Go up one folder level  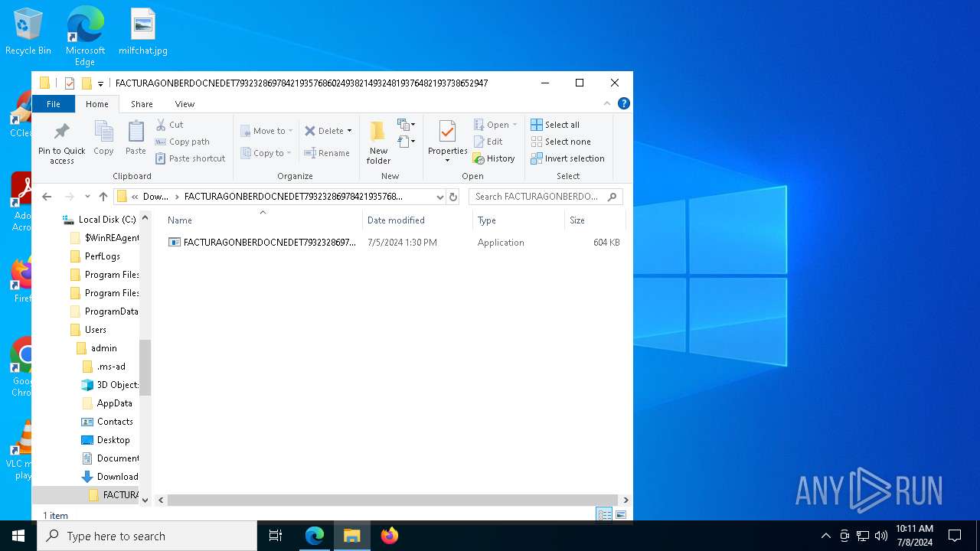point(103,197)
